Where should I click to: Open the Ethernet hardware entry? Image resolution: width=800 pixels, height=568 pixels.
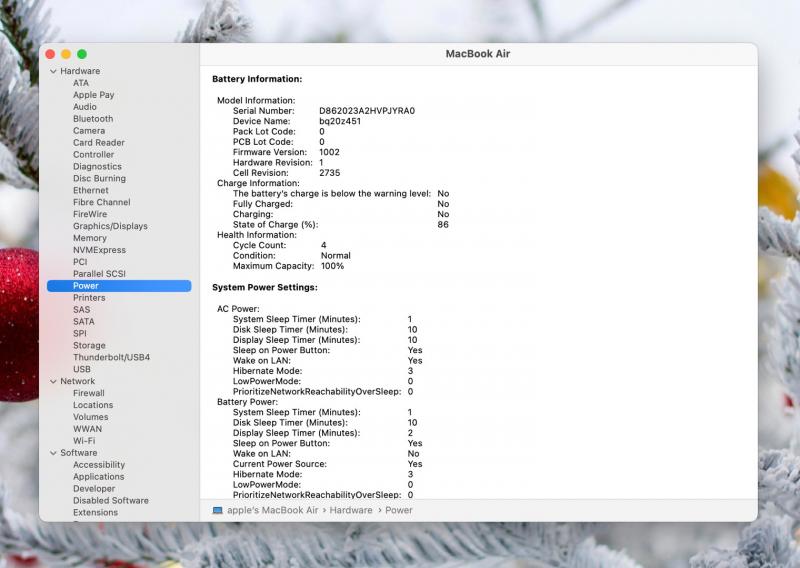pos(90,190)
